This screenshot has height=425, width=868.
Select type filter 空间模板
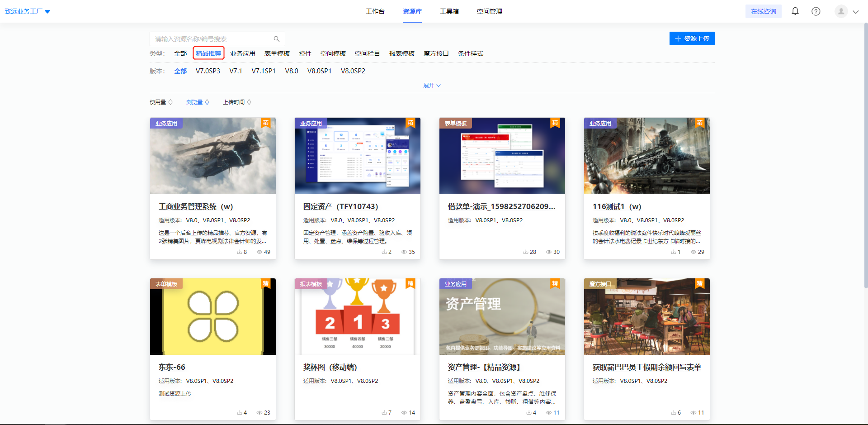click(x=333, y=53)
